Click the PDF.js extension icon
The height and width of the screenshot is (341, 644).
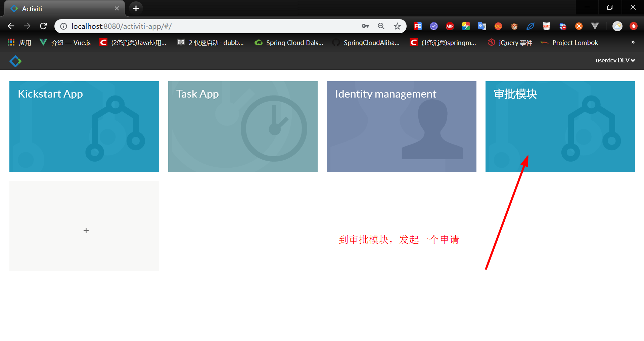[x=547, y=26]
